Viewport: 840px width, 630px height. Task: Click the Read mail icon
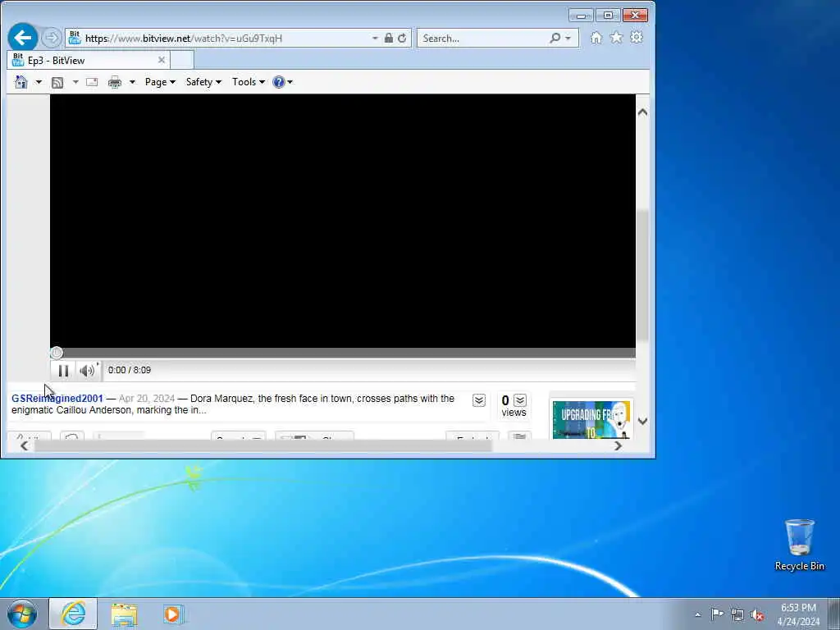[x=92, y=82]
